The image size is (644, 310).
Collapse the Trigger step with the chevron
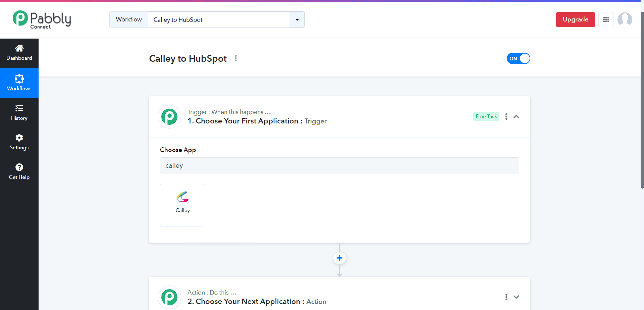pos(516,117)
